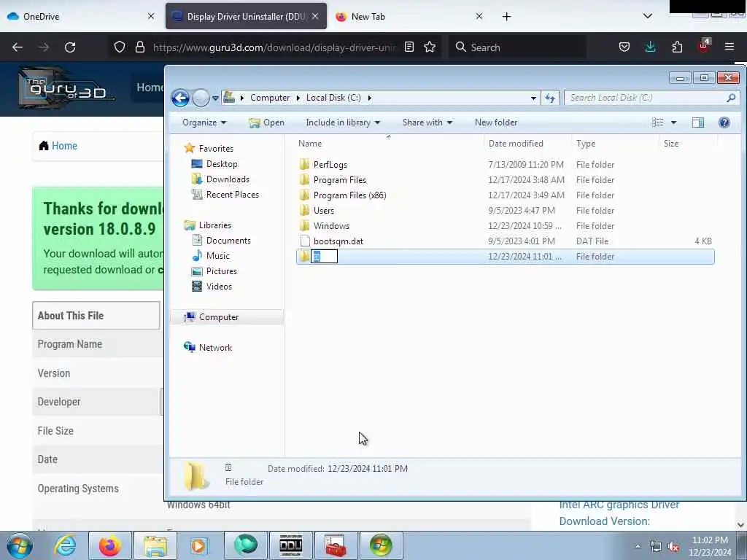The image size is (747, 560).
Task: Select the Program Files (x86) folder
Action: tap(349, 195)
